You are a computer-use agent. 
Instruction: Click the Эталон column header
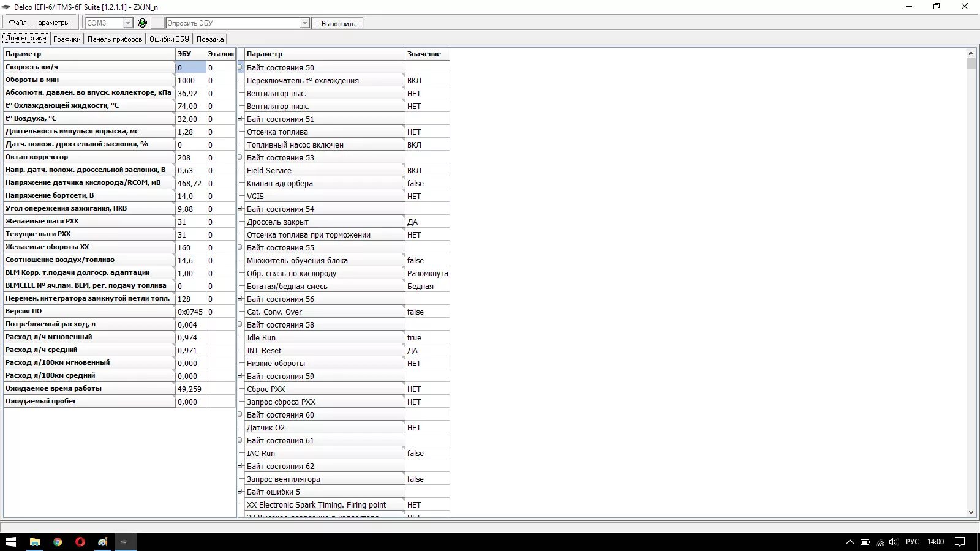pyautogui.click(x=221, y=54)
